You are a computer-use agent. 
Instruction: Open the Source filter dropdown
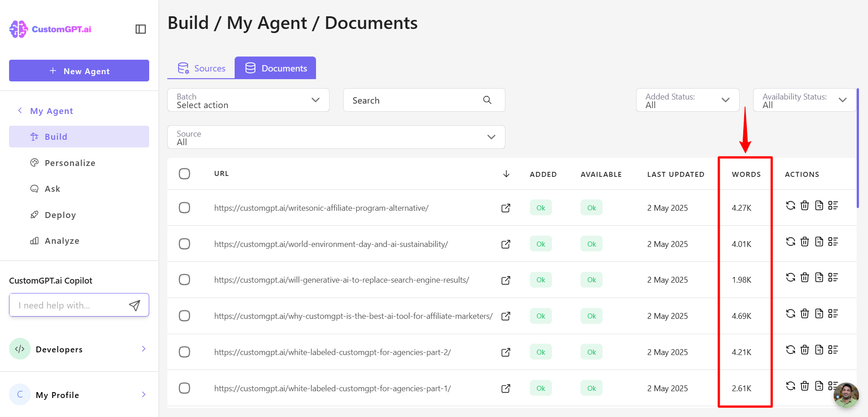pyautogui.click(x=336, y=137)
